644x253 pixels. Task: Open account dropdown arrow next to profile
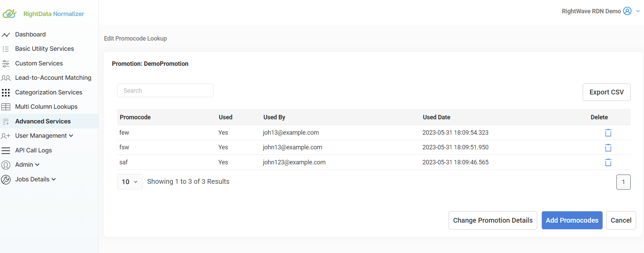(638, 11)
